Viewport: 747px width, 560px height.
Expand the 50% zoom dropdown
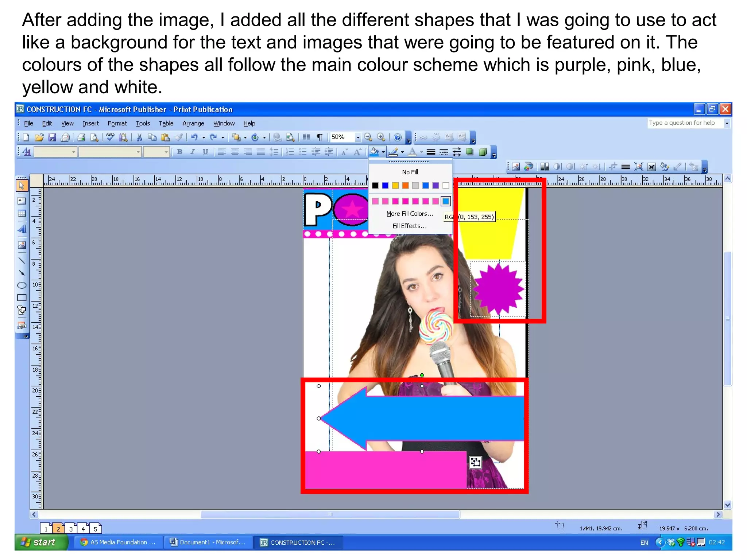click(358, 137)
